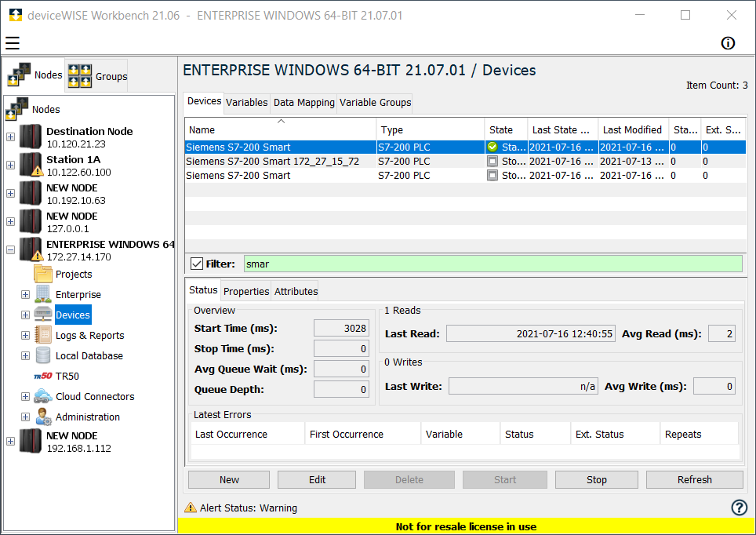The image size is (756, 535).
Task: Click the Start button
Action: pyautogui.click(x=505, y=479)
